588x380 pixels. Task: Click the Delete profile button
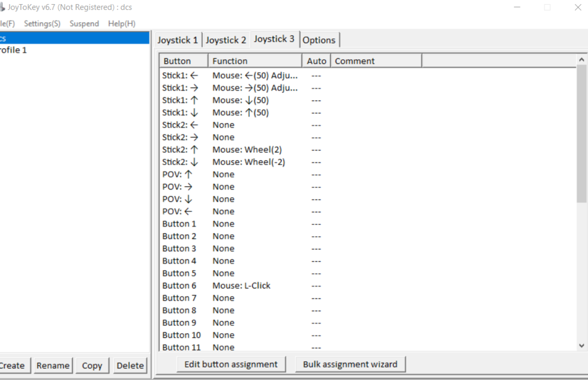(130, 365)
